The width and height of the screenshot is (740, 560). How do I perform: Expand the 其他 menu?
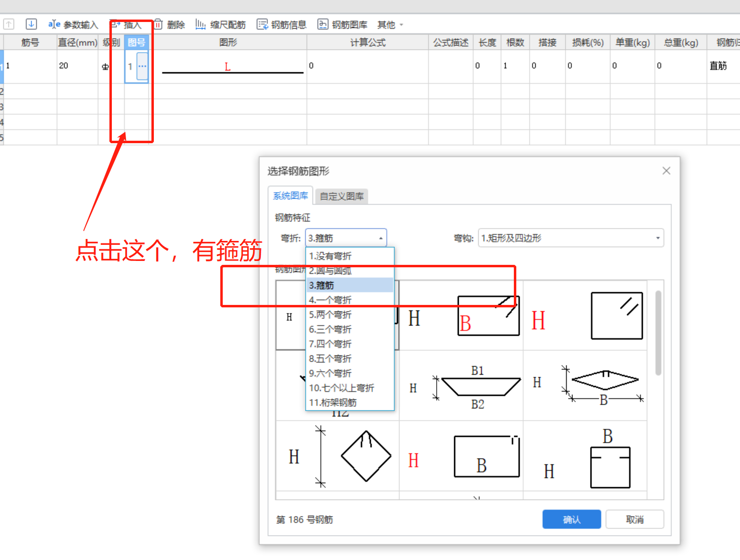pyautogui.click(x=390, y=24)
